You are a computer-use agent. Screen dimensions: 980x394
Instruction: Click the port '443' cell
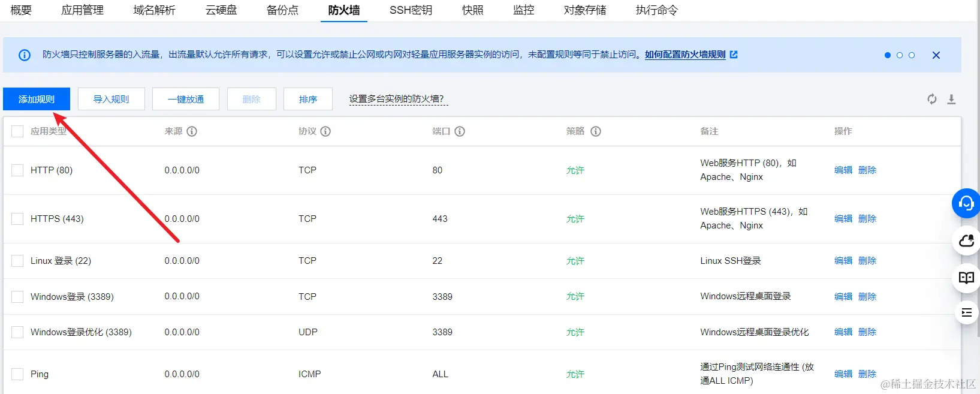[x=440, y=219]
